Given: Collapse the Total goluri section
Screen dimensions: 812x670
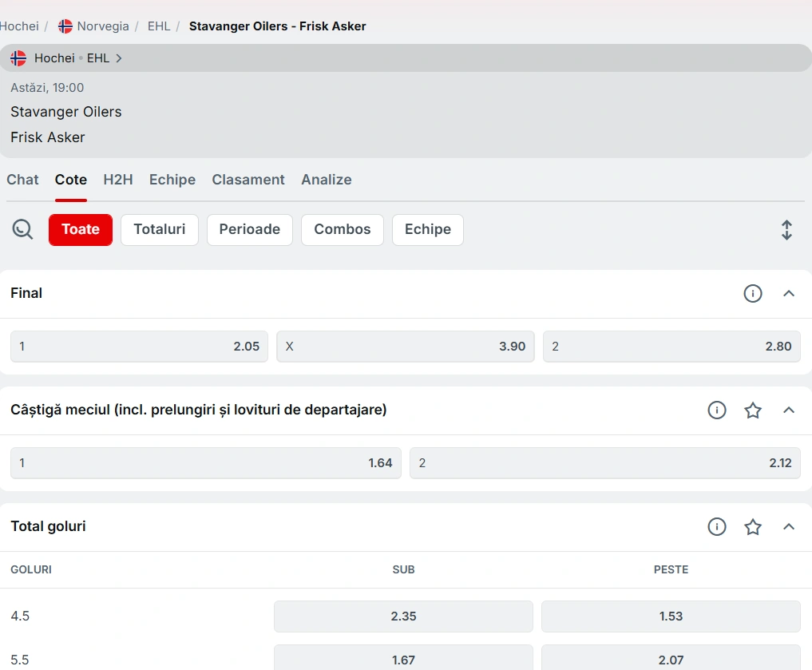Looking at the screenshot, I should pyautogui.click(x=789, y=527).
